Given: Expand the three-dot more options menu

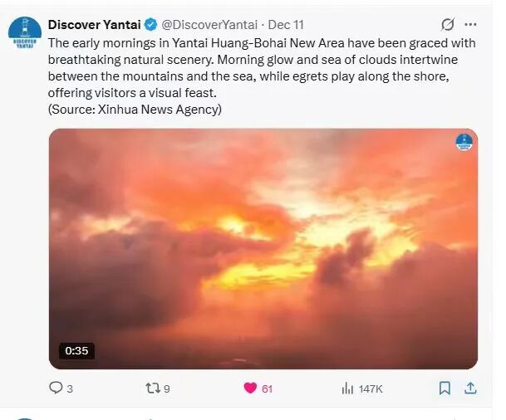Looking at the screenshot, I should tap(471, 24).
